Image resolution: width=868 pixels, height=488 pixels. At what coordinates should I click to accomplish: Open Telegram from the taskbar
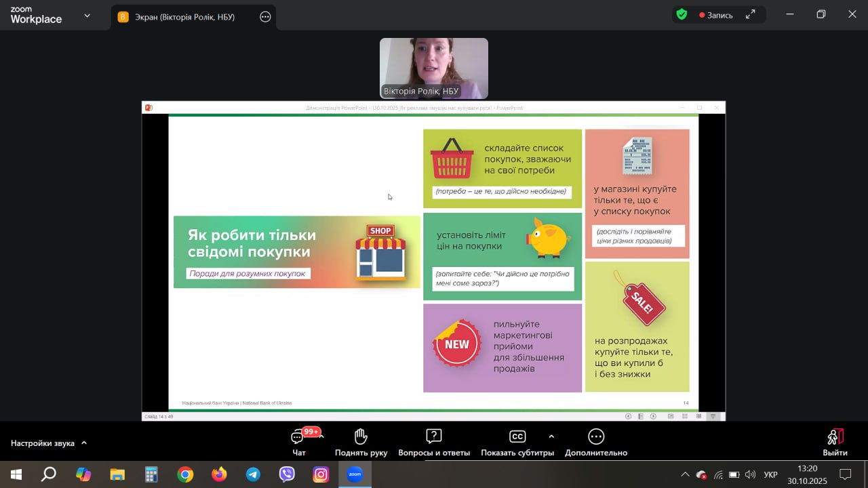tap(253, 474)
